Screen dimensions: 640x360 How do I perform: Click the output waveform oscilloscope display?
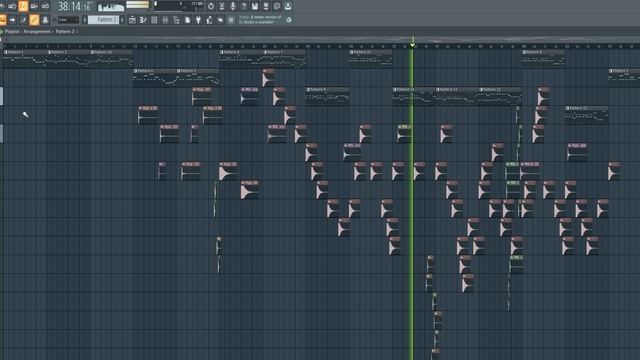(111, 7)
